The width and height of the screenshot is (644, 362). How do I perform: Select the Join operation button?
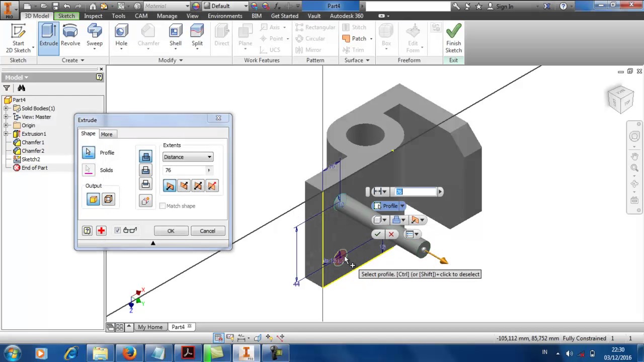145,157
